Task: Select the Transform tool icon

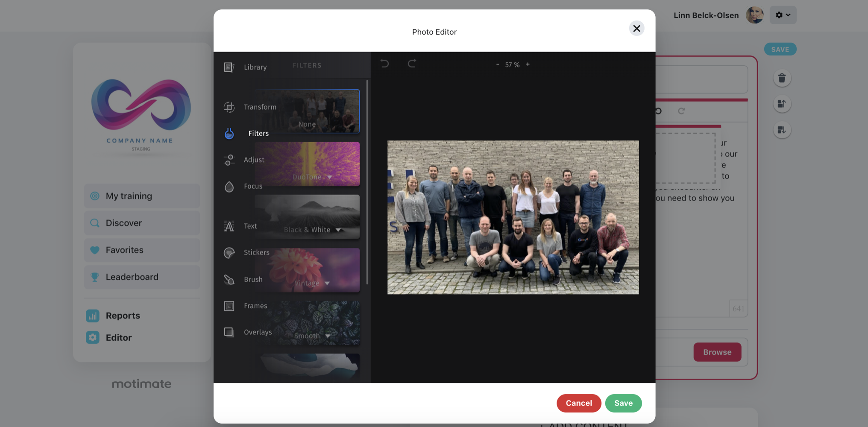Action: 229,107
